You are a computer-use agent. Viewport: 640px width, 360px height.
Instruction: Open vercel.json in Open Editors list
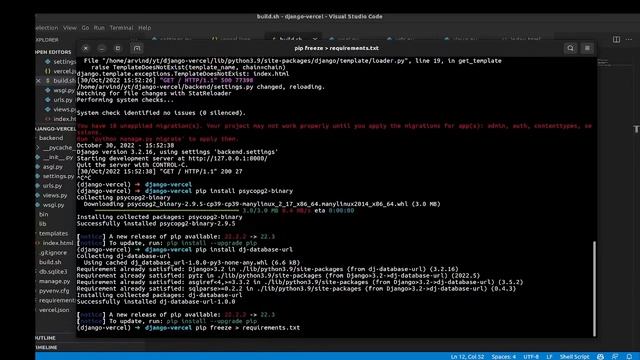(x=60, y=71)
